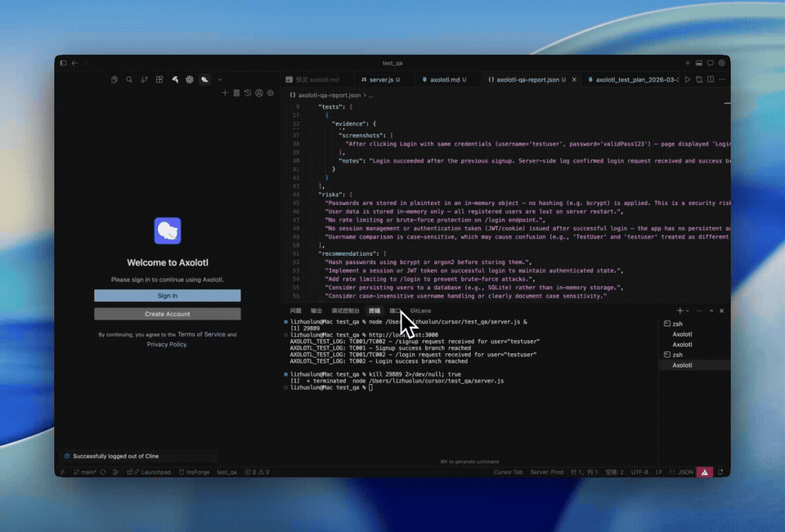Click the Sign In button

(x=167, y=296)
